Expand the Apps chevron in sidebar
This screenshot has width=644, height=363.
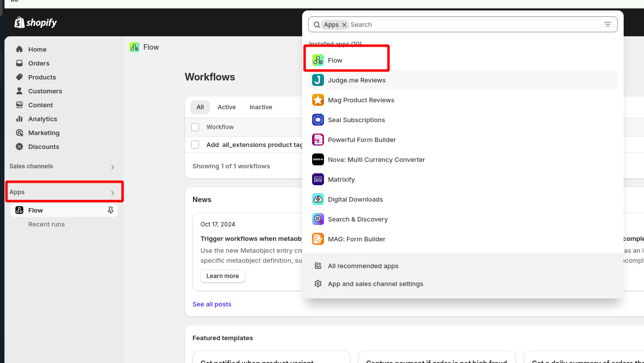(x=113, y=193)
